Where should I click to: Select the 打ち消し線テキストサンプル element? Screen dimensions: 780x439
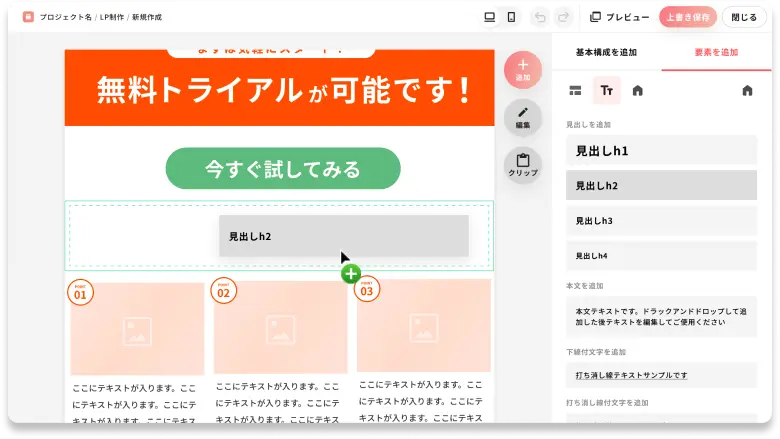click(661, 375)
